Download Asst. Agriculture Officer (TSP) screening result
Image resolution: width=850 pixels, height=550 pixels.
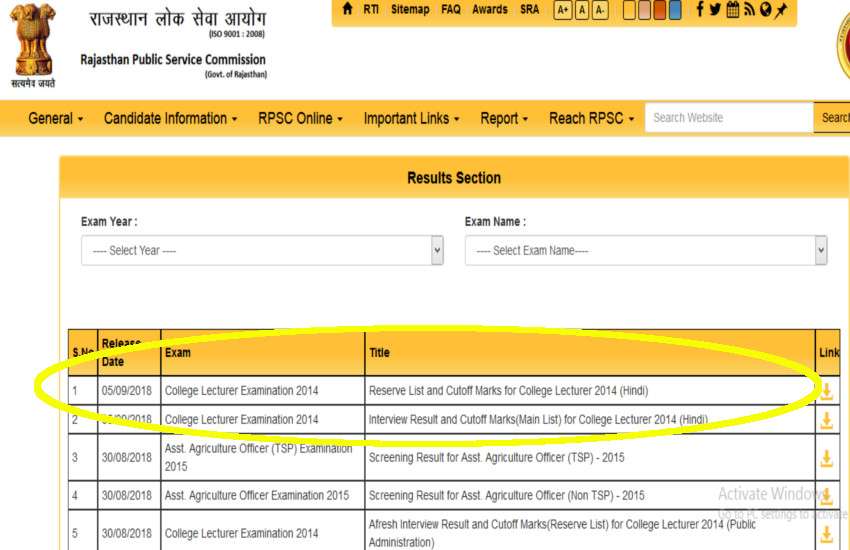click(x=826, y=458)
